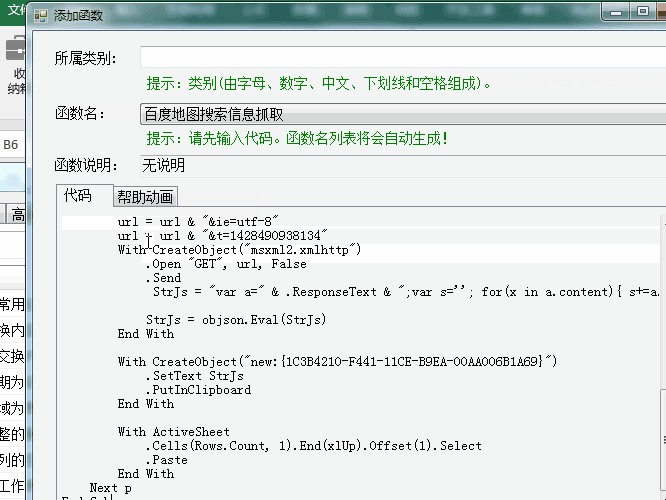666x500 pixels.
Task: Click the .Cells(Rows.Count, 1) line
Action: [313, 446]
